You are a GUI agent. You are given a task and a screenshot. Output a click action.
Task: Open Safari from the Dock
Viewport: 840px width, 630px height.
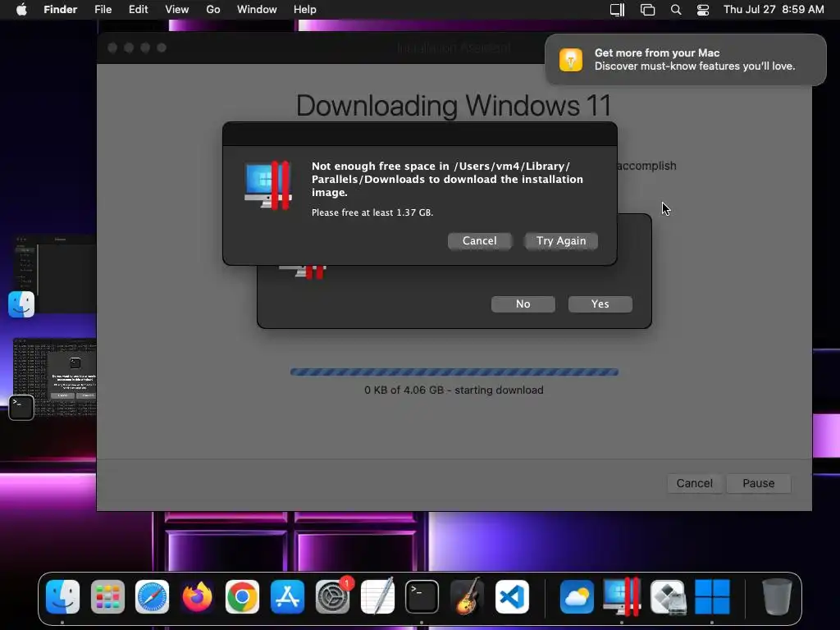click(x=152, y=597)
